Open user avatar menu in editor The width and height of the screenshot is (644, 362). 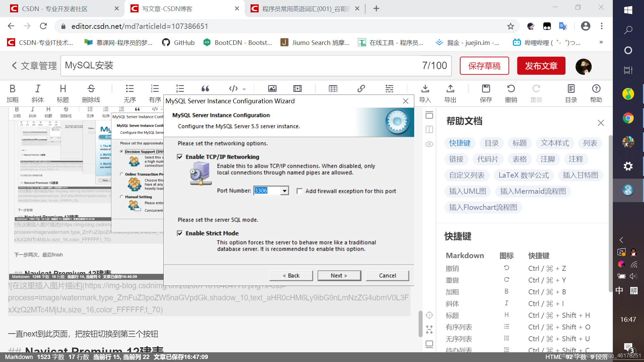click(583, 66)
